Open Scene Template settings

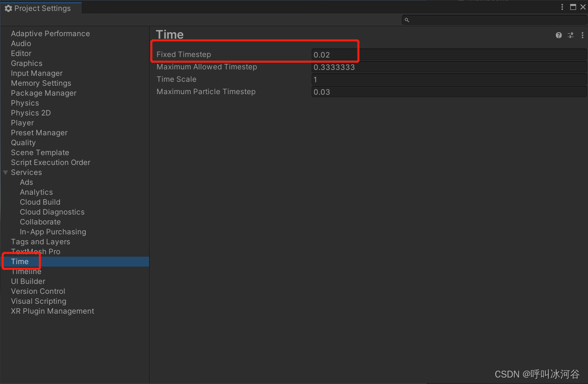click(x=40, y=153)
